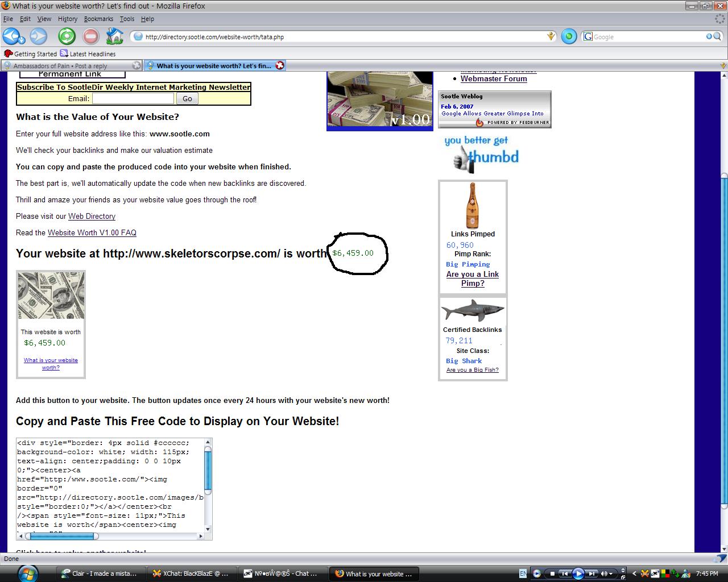Submit newsletter email with Go button

point(187,98)
